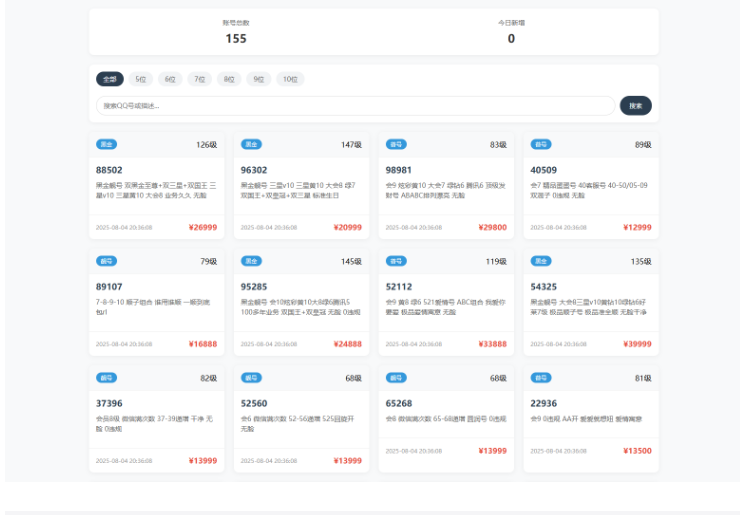Click the 黑金 badge on card 88502
Screen dimensions: 740x515
tap(106, 145)
